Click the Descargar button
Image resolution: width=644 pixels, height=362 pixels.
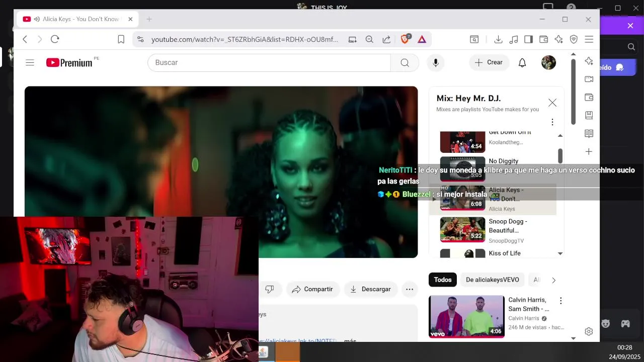(371, 289)
